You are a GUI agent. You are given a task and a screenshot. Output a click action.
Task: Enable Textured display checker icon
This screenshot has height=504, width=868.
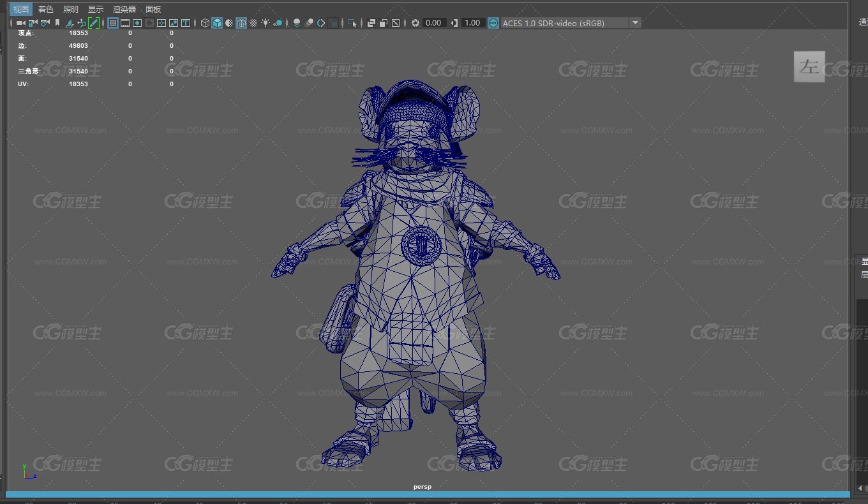(x=253, y=23)
